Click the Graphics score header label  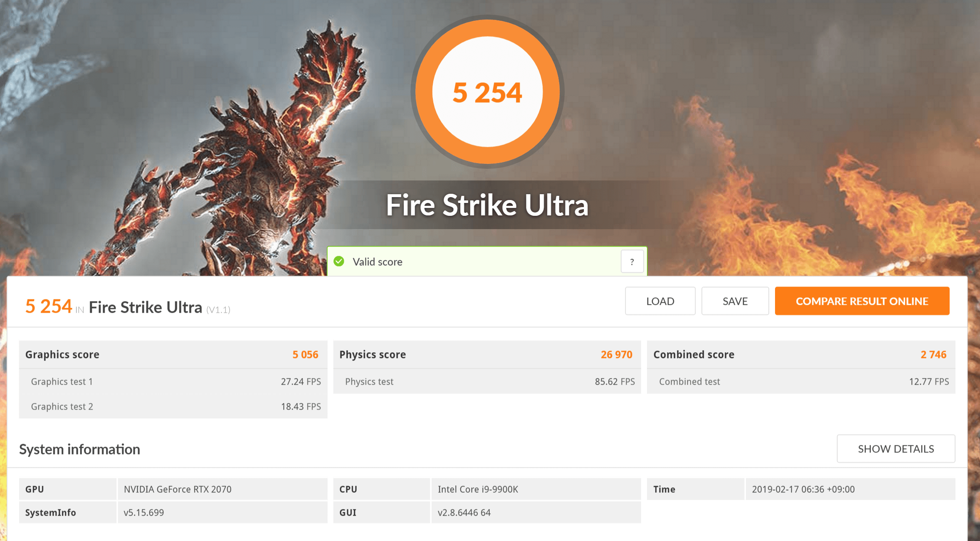[62, 354]
